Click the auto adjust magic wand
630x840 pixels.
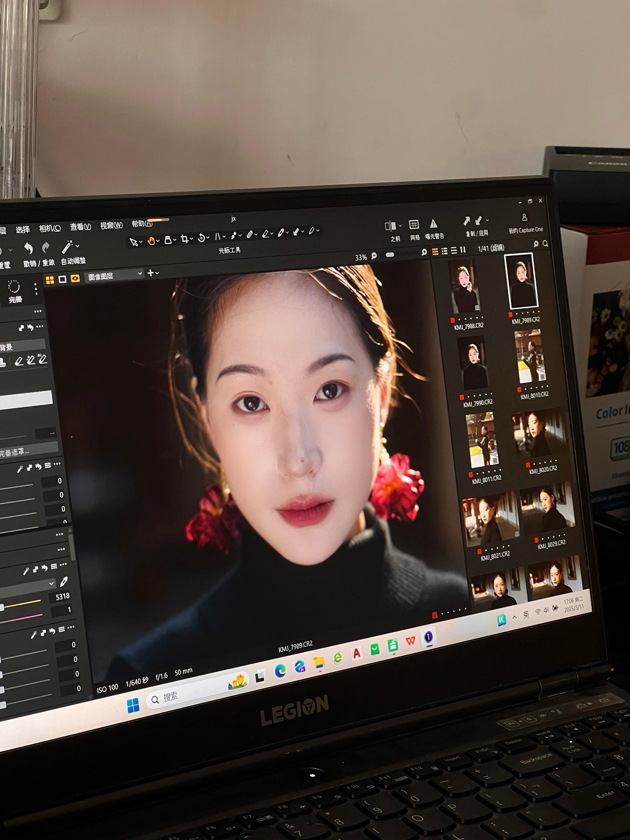coord(67,247)
